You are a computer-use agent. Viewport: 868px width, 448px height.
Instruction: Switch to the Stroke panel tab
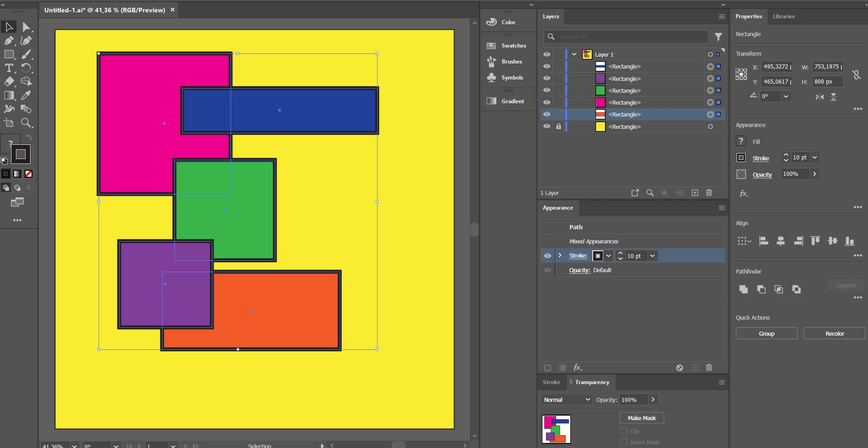(x=551, y=382)
